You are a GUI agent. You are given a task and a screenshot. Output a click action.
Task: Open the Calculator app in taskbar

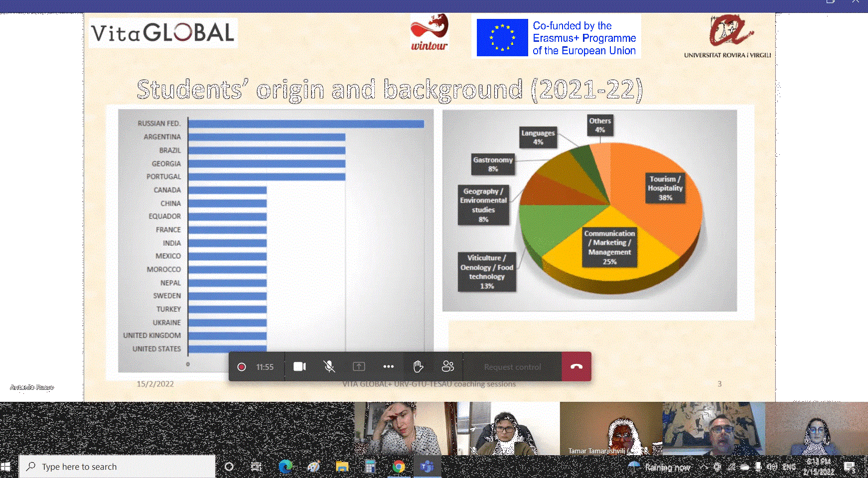(x=370, y=467)
